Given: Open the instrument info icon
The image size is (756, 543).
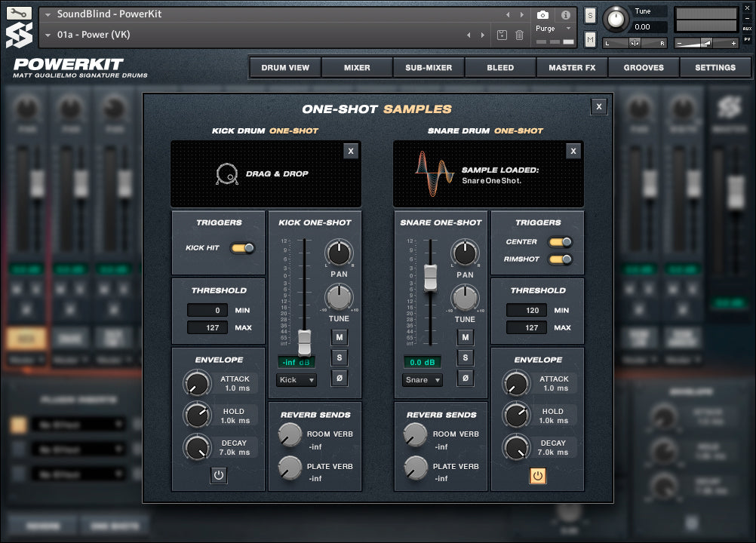Looking at the screenshot, I should pos(566,15).
